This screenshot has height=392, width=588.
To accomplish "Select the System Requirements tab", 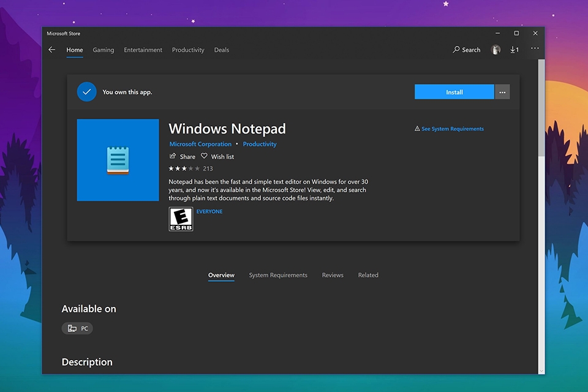I will 278,275.
